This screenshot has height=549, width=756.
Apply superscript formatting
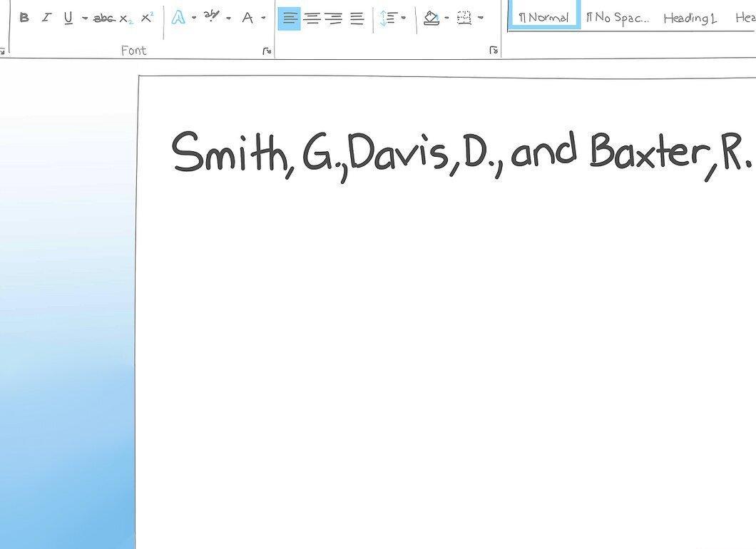click(x=147, y=17)
